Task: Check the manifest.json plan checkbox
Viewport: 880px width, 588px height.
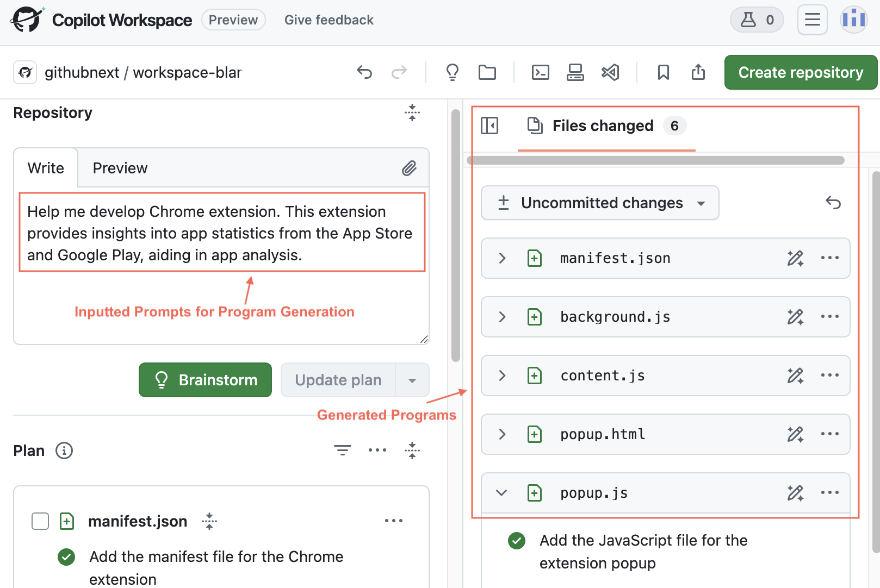Action: click(x=40, y=521)
